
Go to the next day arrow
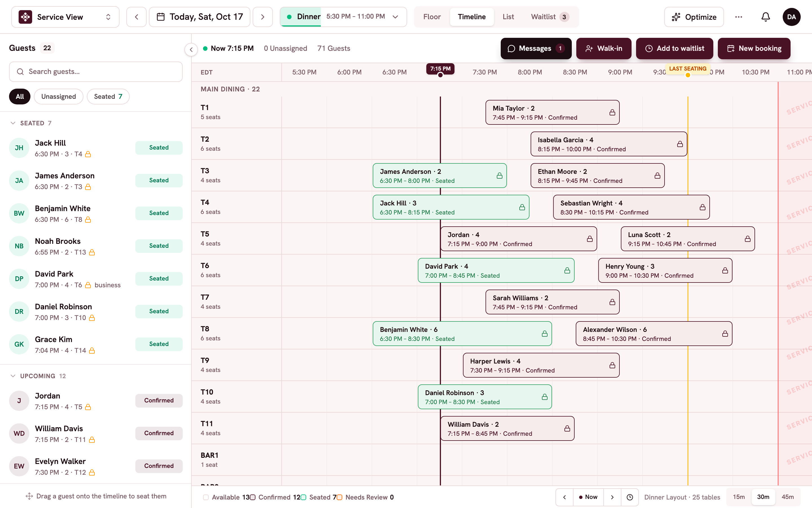263,17
